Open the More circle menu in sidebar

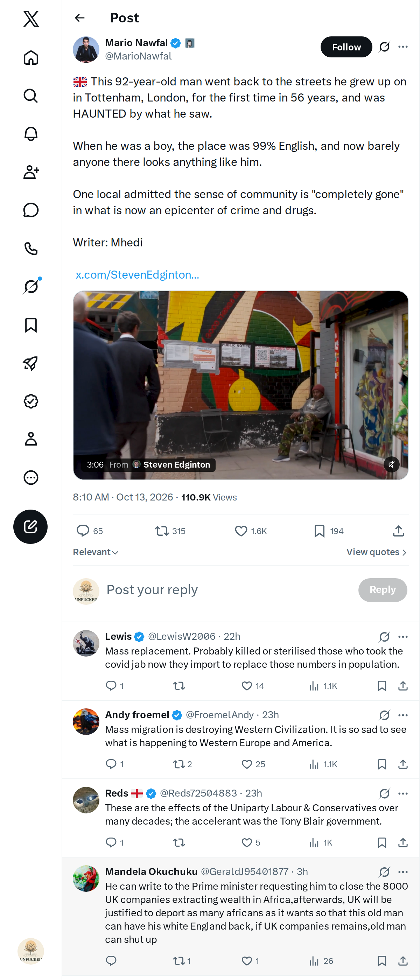(x=31, y=477)
